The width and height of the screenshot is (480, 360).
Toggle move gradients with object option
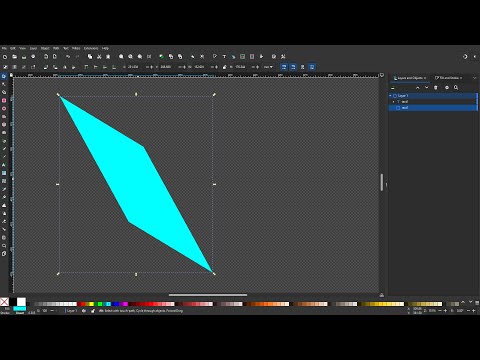coord(302,67)
